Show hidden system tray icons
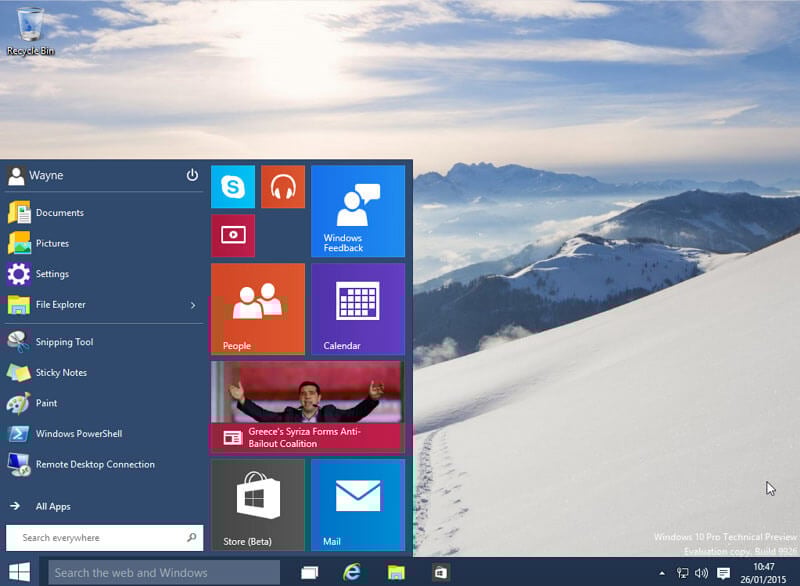Image resolution: width=800 pixels, height=586 pixels. coord(662,573)
